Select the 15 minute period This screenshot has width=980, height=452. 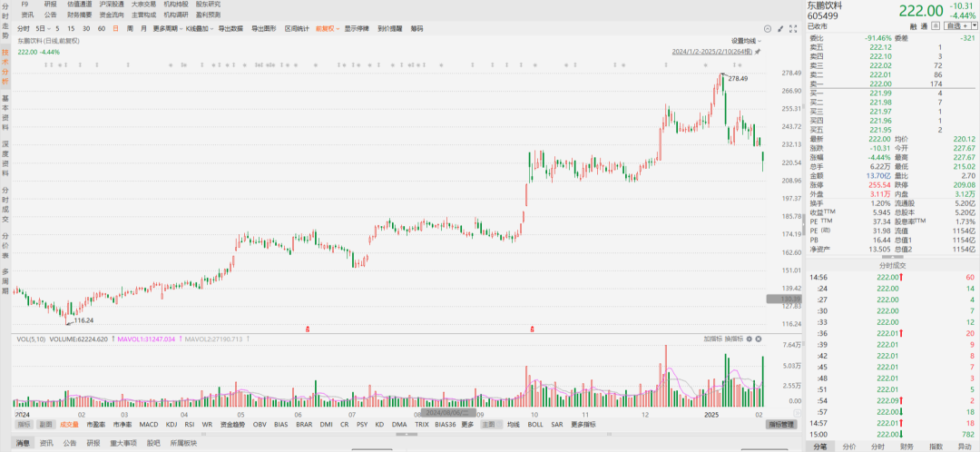[72, 29]
